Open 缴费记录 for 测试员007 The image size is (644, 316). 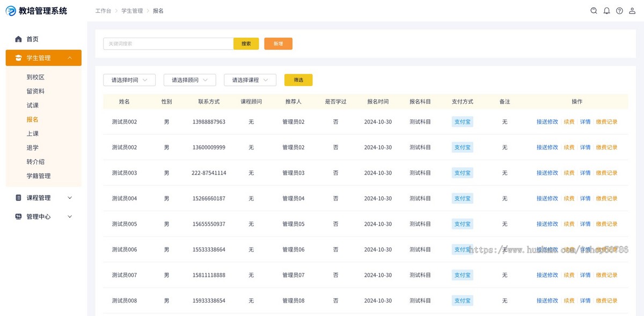click(606, 275)
